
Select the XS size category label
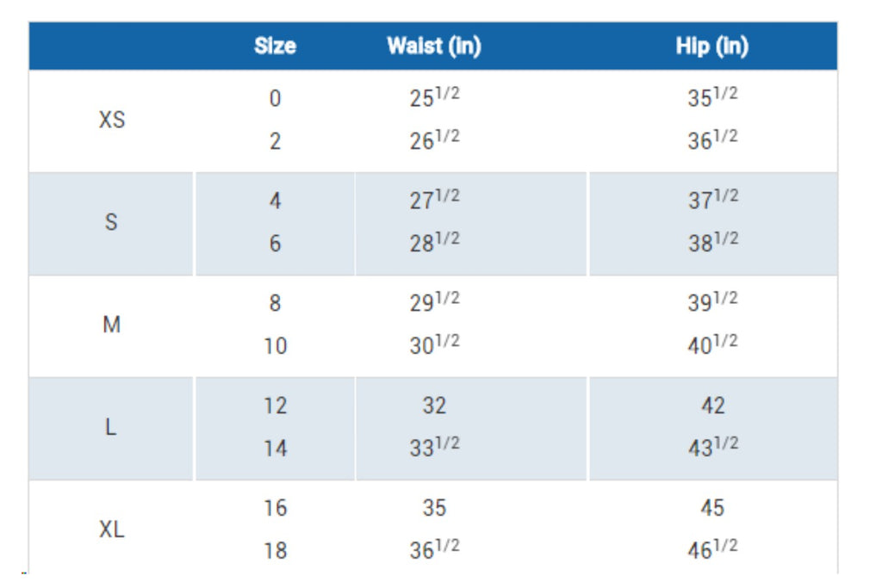click(x=112, y=120)
